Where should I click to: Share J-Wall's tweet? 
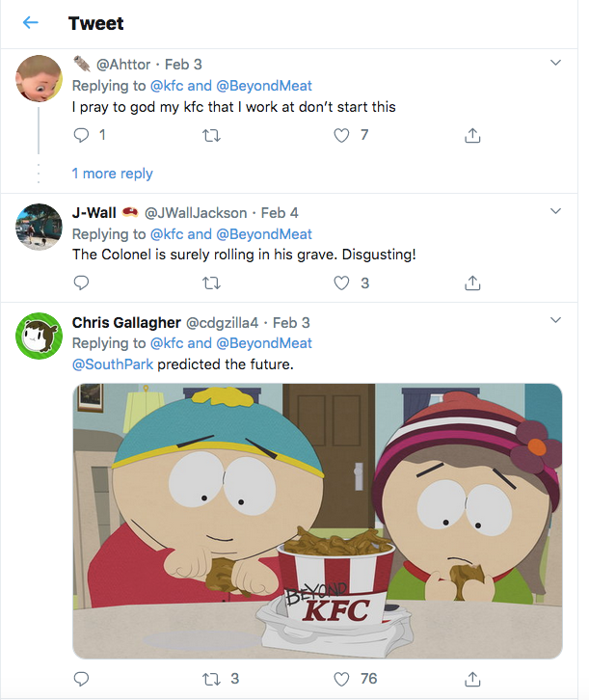coord(472,283)
